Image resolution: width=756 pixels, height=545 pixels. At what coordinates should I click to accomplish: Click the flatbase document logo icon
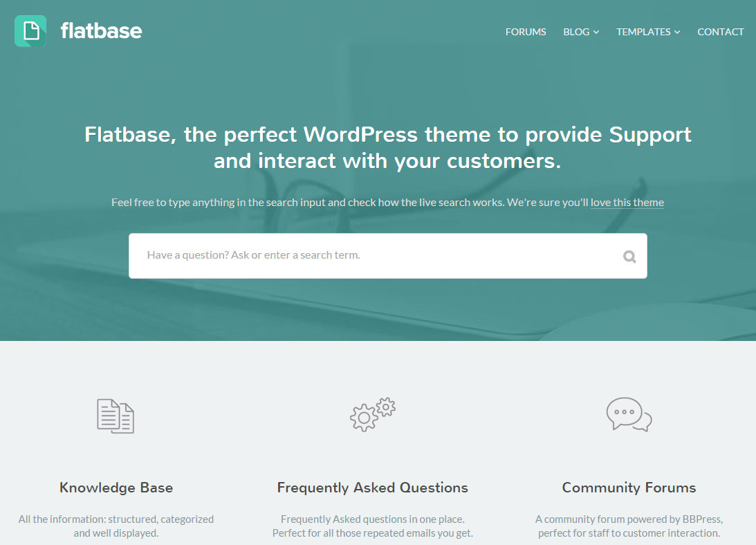click(x=30, y=31)
